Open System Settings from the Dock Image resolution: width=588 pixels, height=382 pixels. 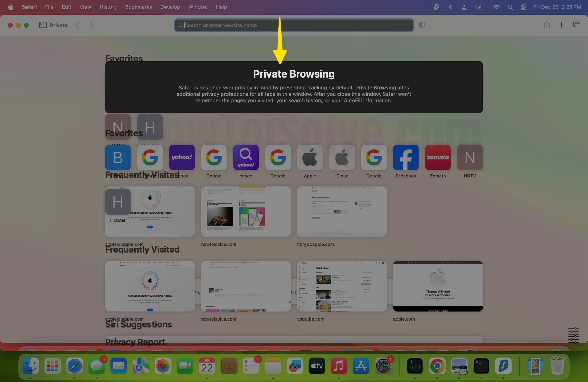pyautogui.click(x=383, y=366)
